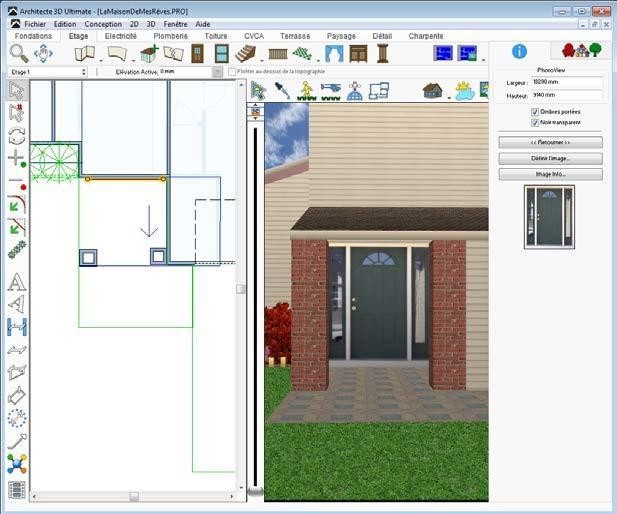Select the window tool
Image resolution: width=617 pixels, height=514 pixels.
click(x=222, y=53)
